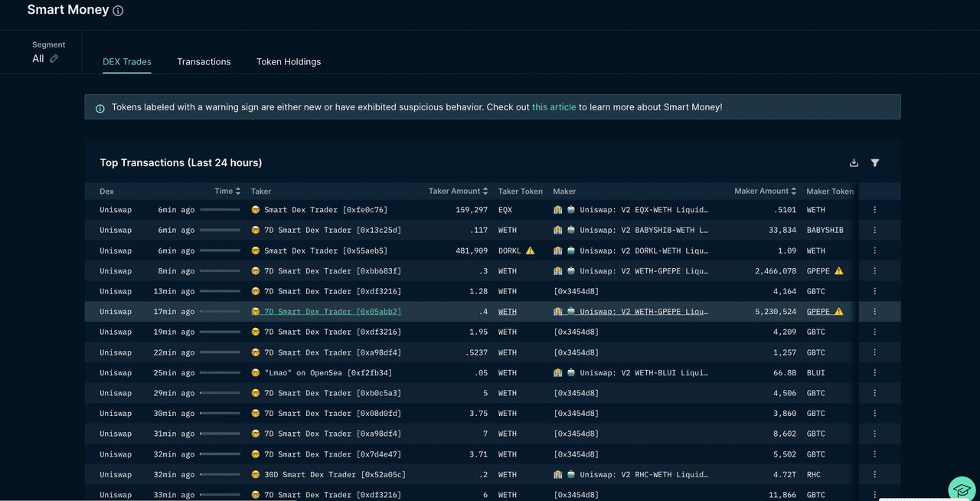The image size is (980, 501).
Task: Open three-dot menu for EQX trade row
Action: [875, 210]
